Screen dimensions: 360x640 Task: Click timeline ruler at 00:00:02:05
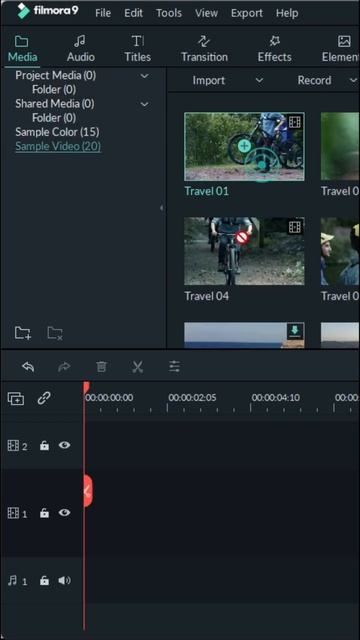pos(192,398)
